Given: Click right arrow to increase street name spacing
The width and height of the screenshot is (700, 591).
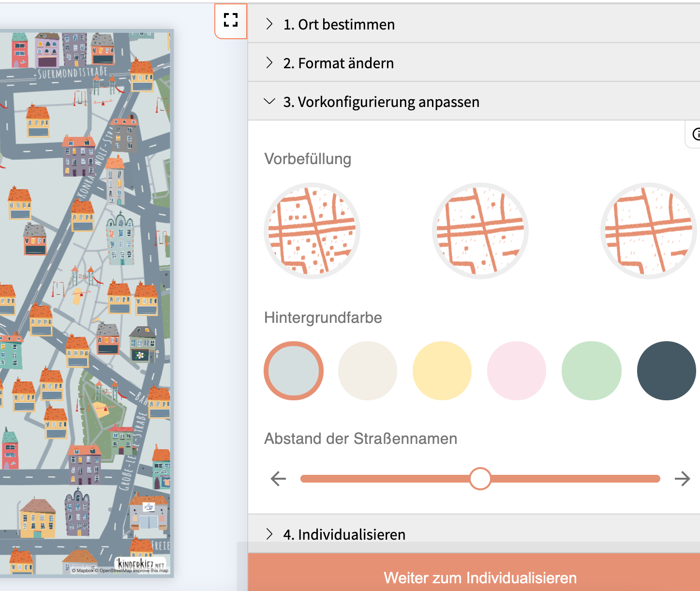Looking at the screenshot, I should click(x=682, y=479).
